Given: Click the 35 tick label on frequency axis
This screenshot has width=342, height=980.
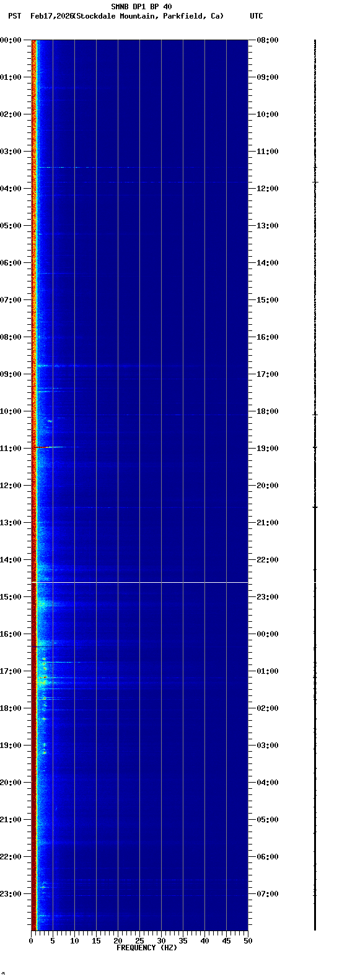Looking at the screenshot, I should point(183,941).
